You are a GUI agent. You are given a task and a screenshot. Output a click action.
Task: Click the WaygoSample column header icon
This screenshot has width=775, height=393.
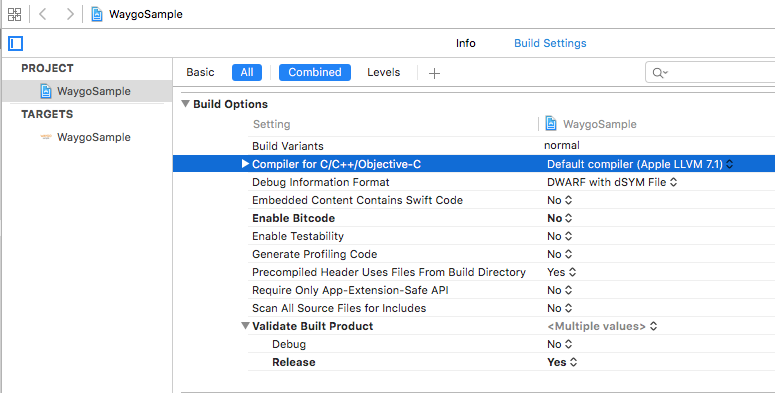pos(551,123)
